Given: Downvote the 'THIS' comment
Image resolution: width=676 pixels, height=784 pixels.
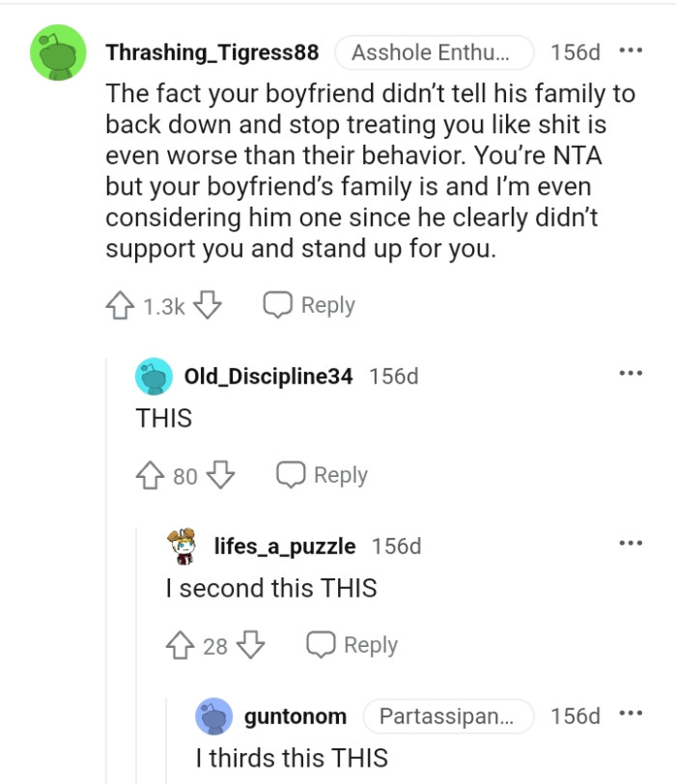Looking at the screenshot, I should [x=221, y=474].
